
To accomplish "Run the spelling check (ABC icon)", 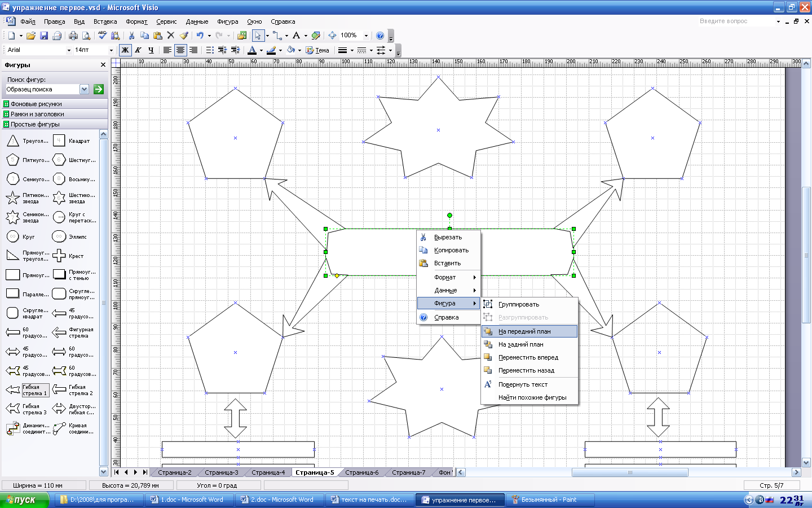I will pos(102,36).
